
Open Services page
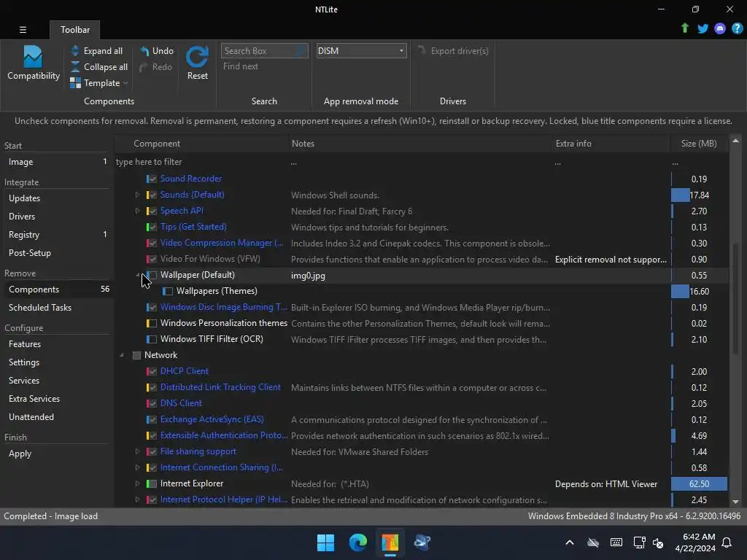click(x=57, y=381)
